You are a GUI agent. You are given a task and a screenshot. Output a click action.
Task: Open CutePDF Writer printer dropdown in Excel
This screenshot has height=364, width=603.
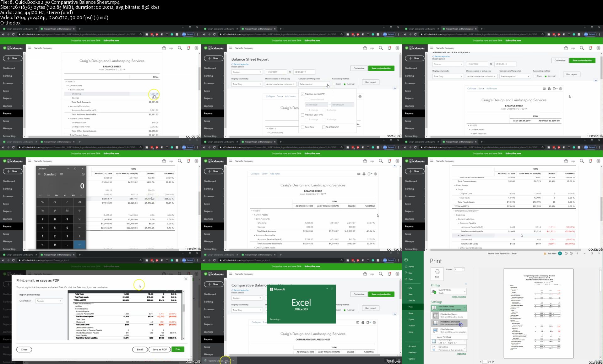(x=448, y=292)
